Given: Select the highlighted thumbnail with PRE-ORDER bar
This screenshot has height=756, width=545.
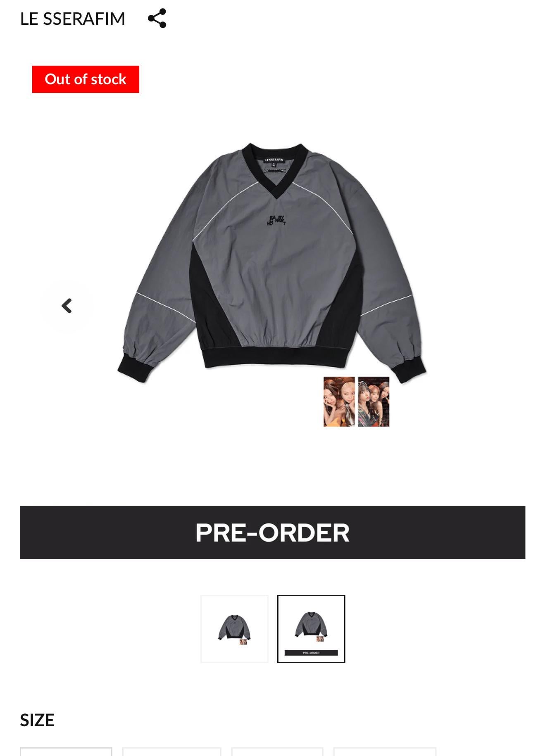Looking at the screenshot, I should [311, 629].
